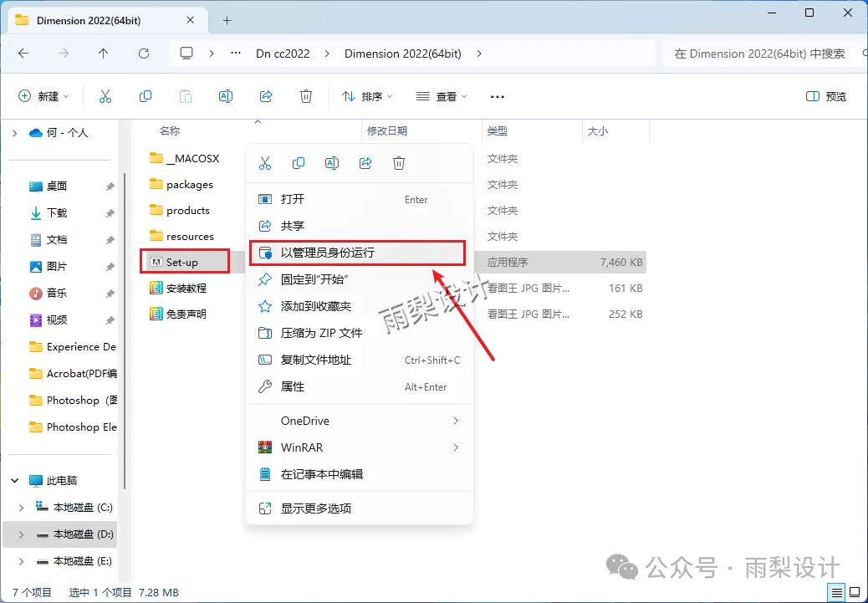Choose 添加到收藏夹 in the context menu
Viewport: 868px width, 603px height.
tap(360, 306)
